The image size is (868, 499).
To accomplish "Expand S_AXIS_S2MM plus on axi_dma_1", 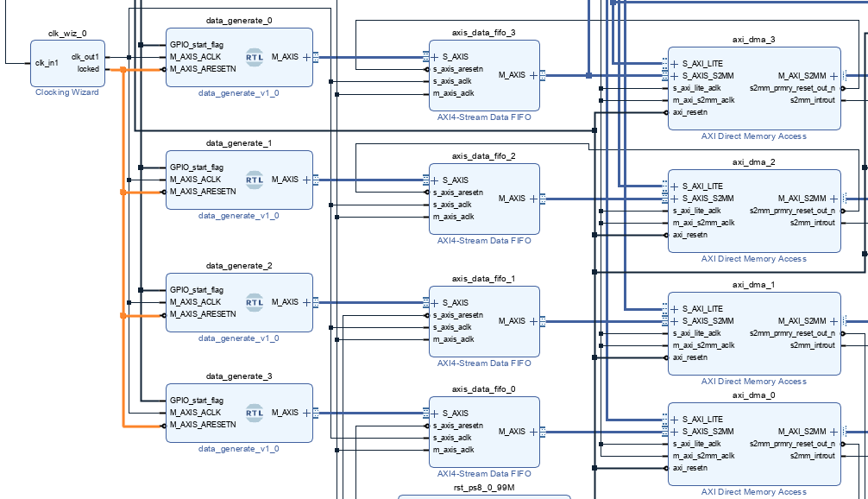I will click(x=674, y=321).
